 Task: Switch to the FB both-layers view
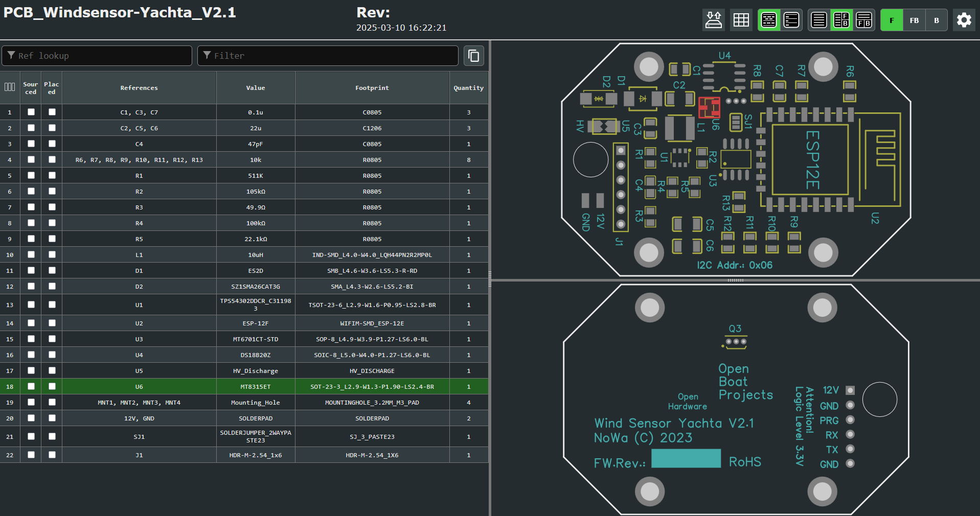(914, 20)
